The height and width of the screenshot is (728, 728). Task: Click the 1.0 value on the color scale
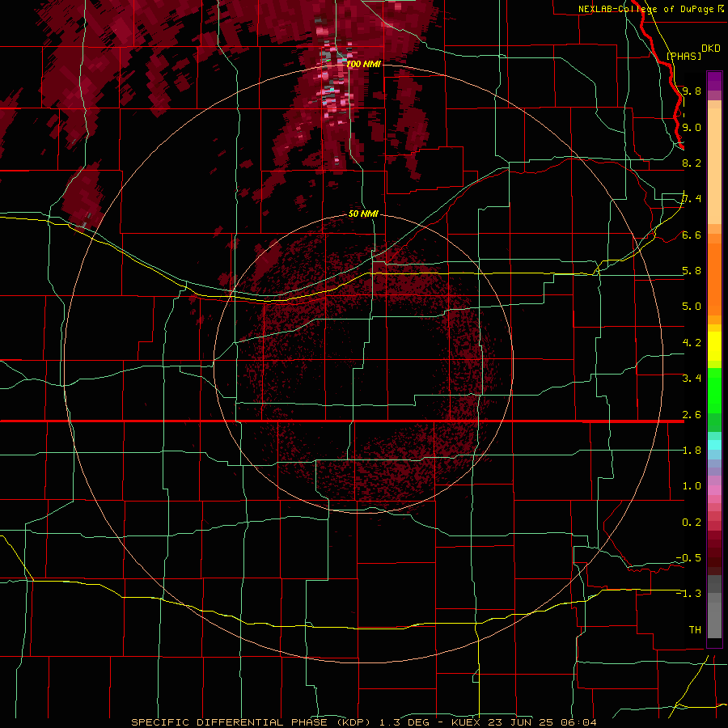[x=692, y=486]
